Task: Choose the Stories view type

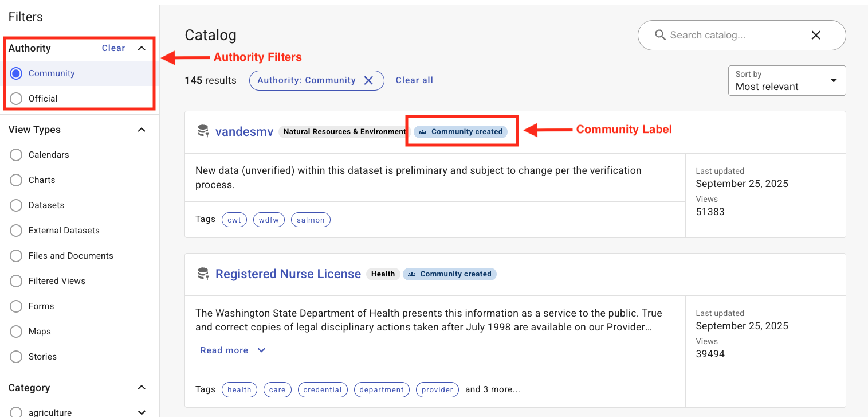Action: pos(16,357)
